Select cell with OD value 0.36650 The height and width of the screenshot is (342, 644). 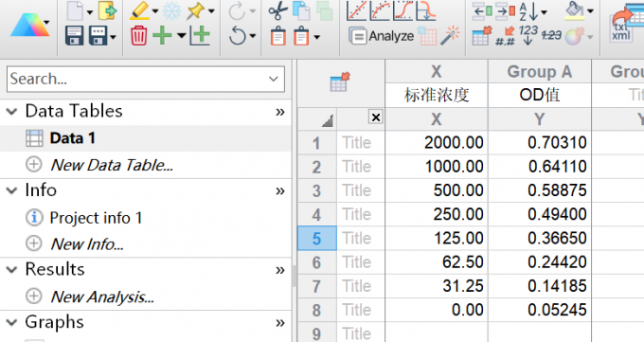point(539,238)
